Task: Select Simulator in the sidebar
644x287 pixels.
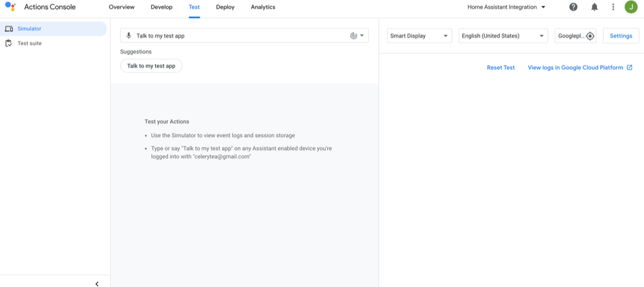Action: (x=53, y=29)
